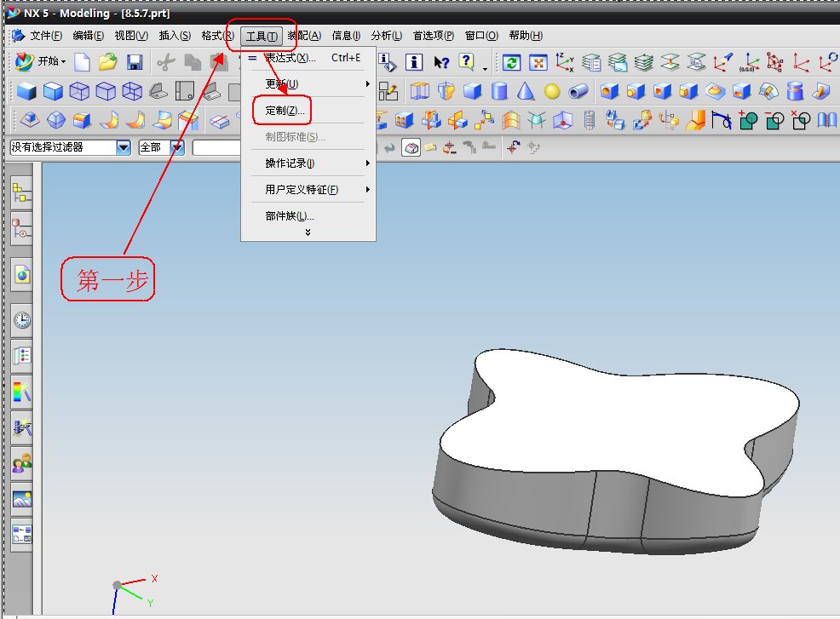The height and width of the screenshot is (619, 840).
Task: Open the 全部 scope dropdown
Action: click(x=177, y=147)
